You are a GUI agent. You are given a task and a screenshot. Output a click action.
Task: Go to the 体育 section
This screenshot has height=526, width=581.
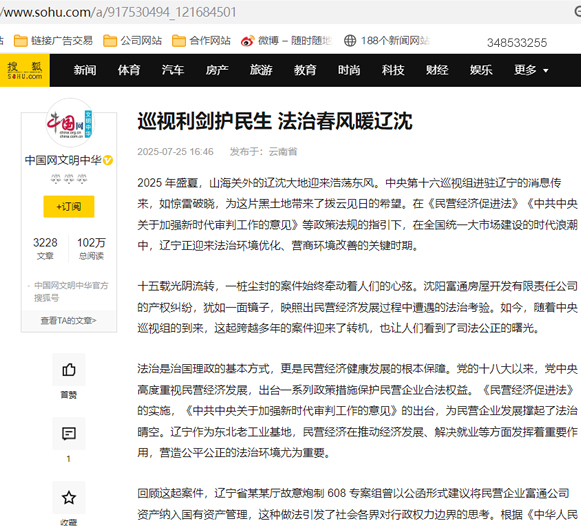(x=129, y=70)
